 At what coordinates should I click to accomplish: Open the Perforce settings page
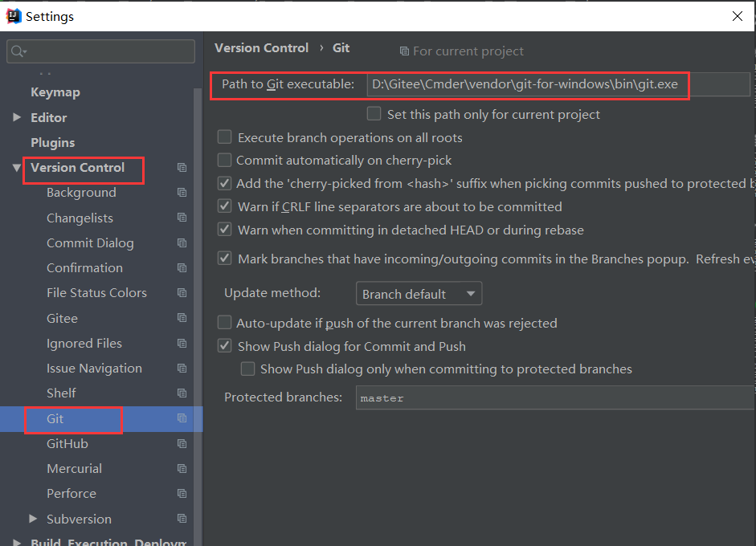72,494
